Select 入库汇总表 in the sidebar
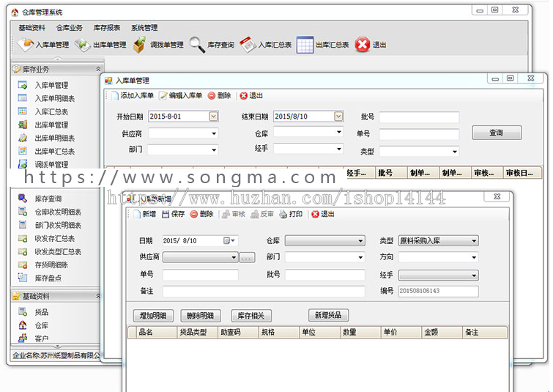Screen dimensions: 553x392 (51, 111)
